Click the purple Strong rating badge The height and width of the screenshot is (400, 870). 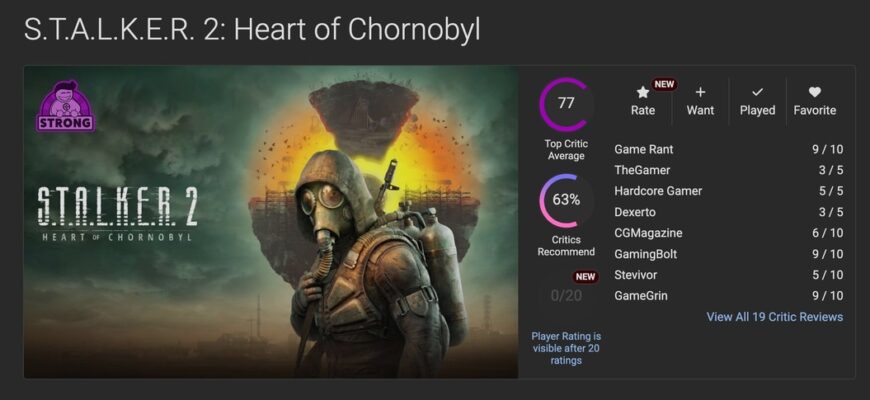click(66, 108)
